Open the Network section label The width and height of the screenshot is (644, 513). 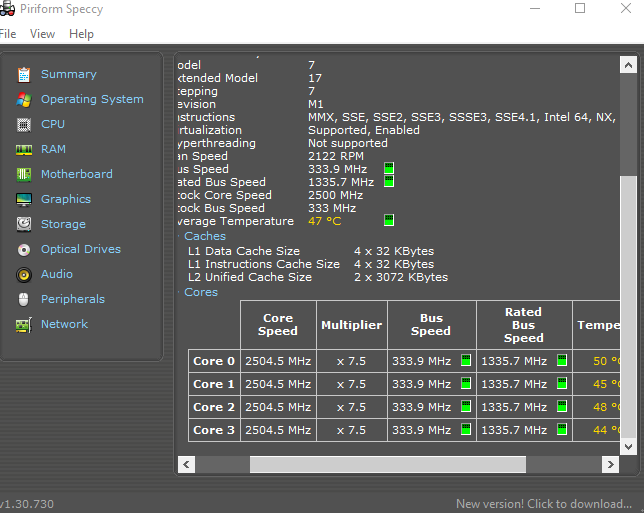(64, 324)
